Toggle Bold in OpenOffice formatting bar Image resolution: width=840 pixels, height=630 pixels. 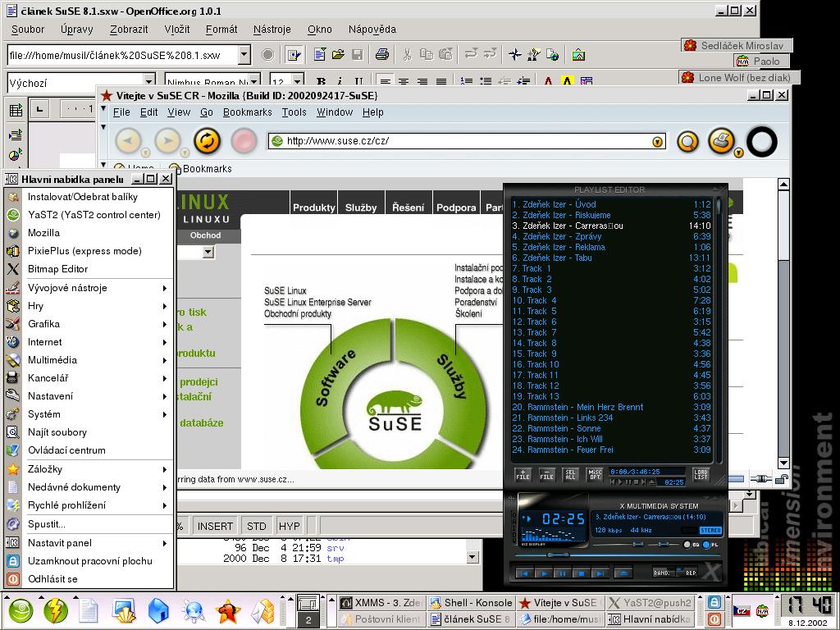tap(321, 81)
